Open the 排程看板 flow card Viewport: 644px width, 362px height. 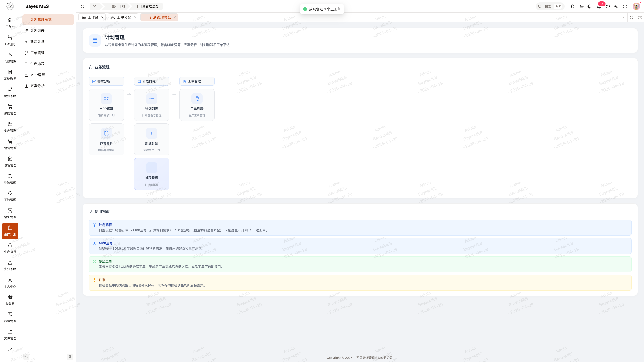click(152, 174)
